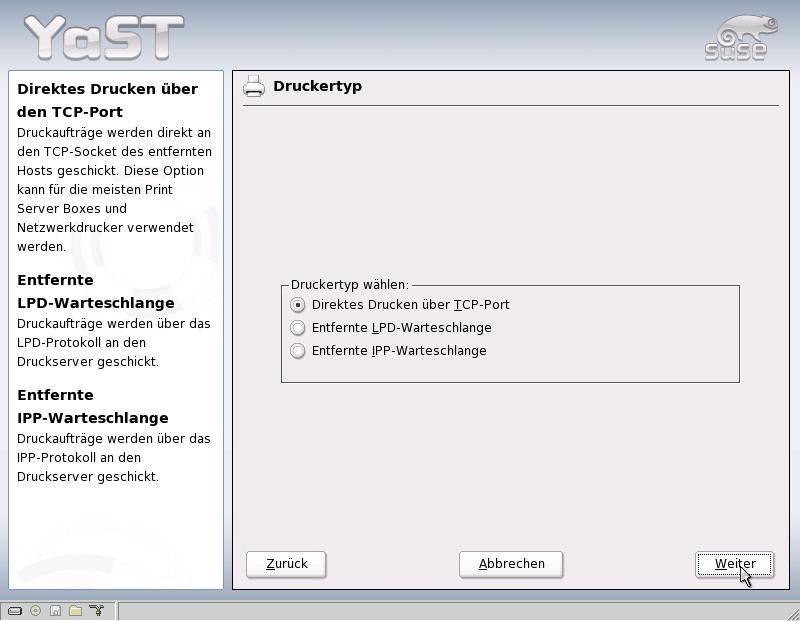Click help heading 'Direktes Drucken über den TCP-Port'
The image size is (800, 621).
pyautogui.click(x=108, y=100)
